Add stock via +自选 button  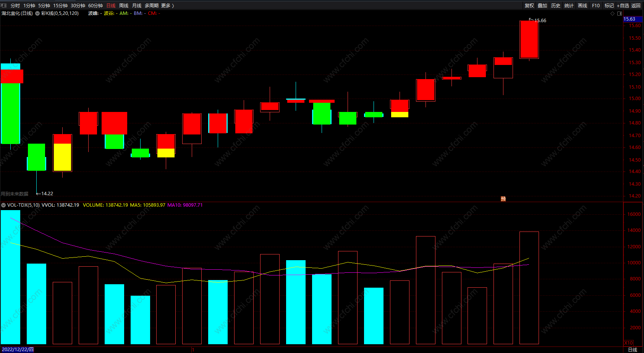click(623, 5)
